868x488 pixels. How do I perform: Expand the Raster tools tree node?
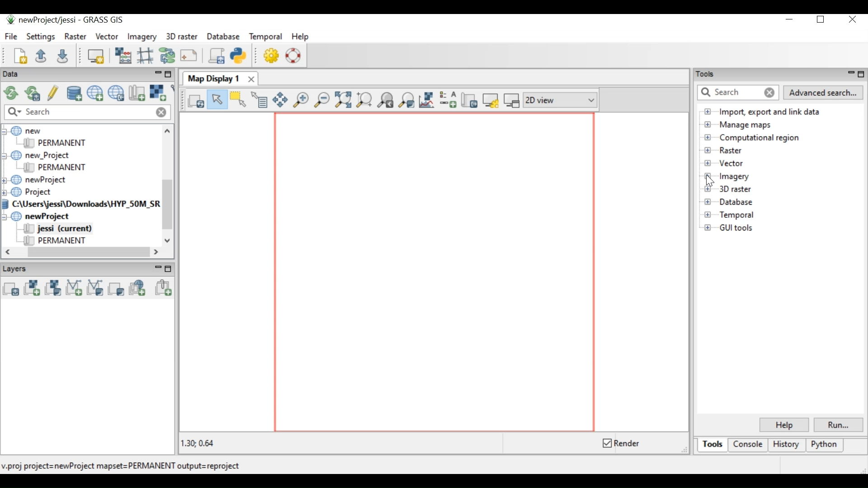tap(708, 151)
